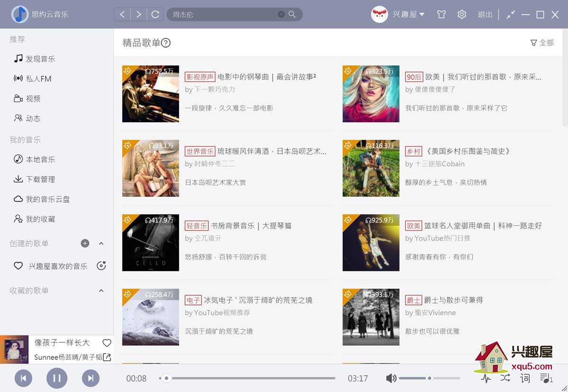
Task: Click the search magnifier icon
Action: click(x=292, y=14)
